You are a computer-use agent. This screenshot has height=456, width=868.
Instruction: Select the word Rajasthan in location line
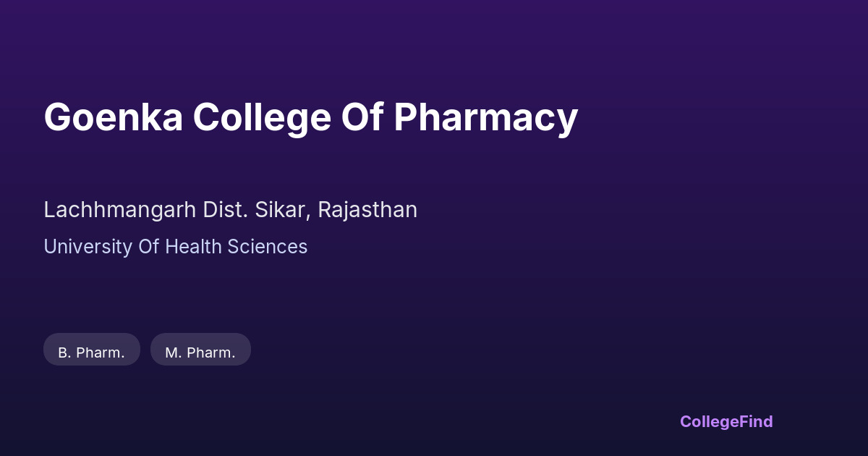tap(367, 210)
